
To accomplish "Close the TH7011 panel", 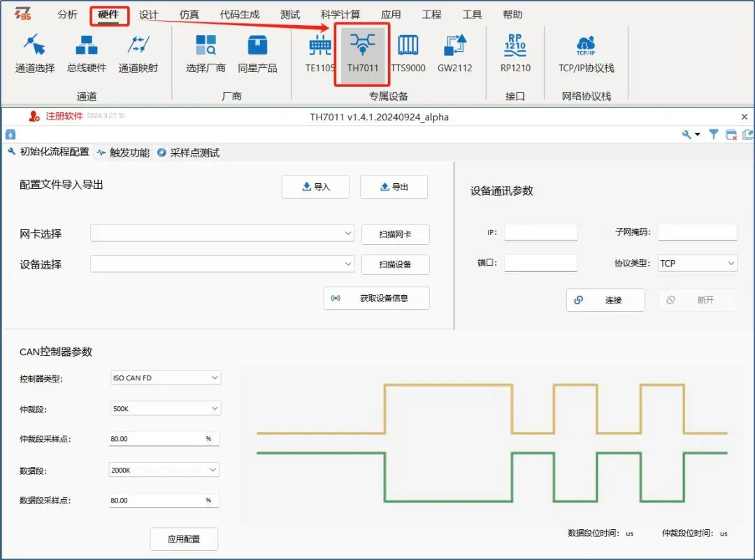I will 744,117.
